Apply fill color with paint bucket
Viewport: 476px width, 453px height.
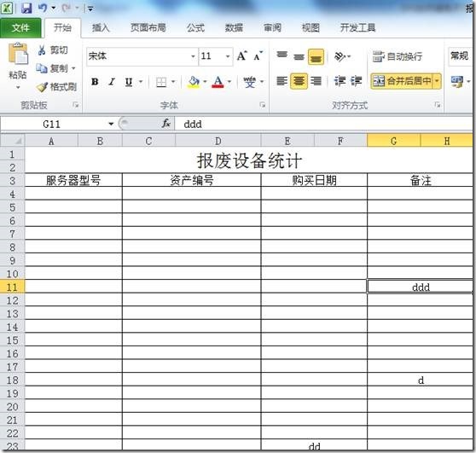pos(194,82)
